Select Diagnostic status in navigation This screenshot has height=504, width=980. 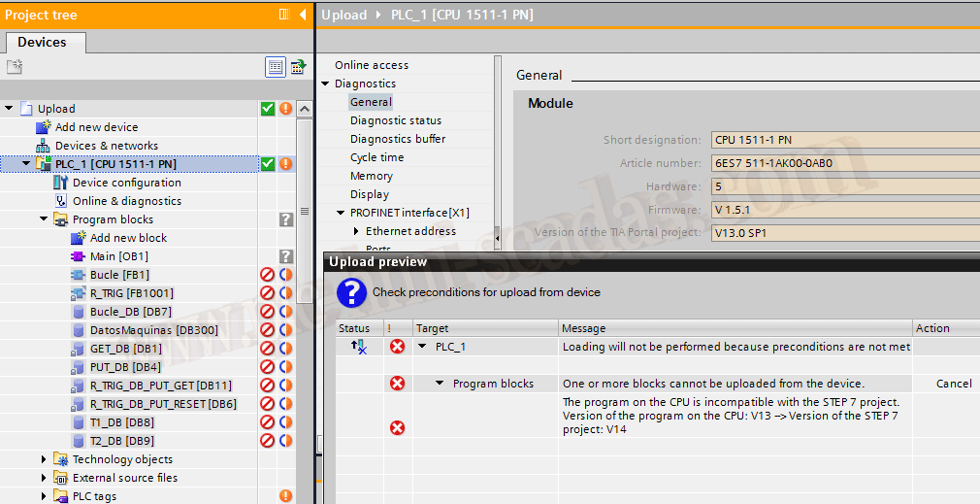click(395, 120)
